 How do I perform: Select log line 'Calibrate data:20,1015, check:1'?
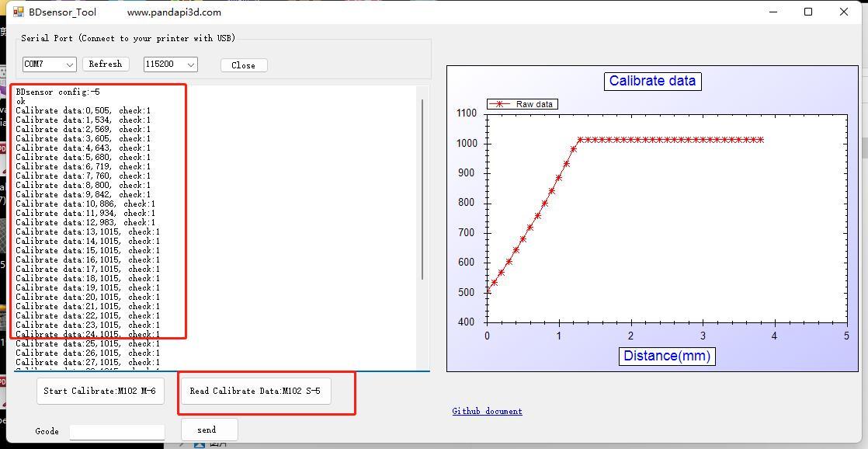tap(88, 297)
